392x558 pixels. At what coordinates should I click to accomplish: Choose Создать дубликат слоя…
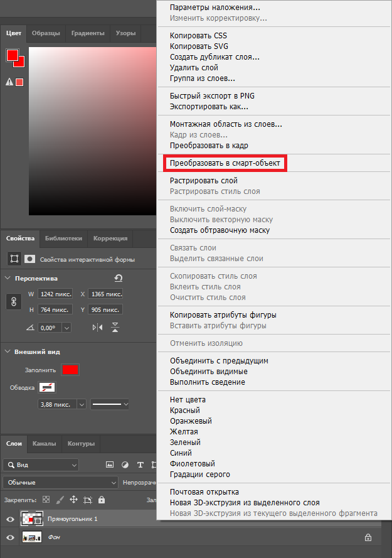pos(215,57)
